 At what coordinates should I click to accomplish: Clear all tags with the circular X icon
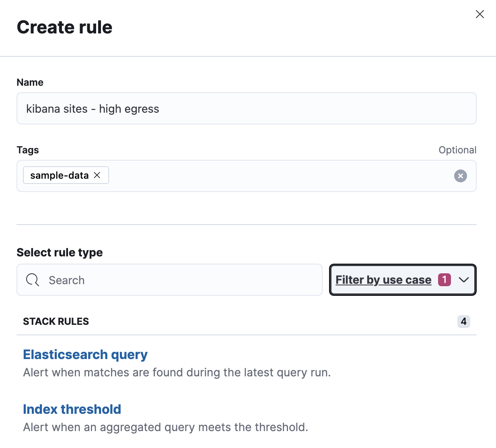tap(460, 176)
